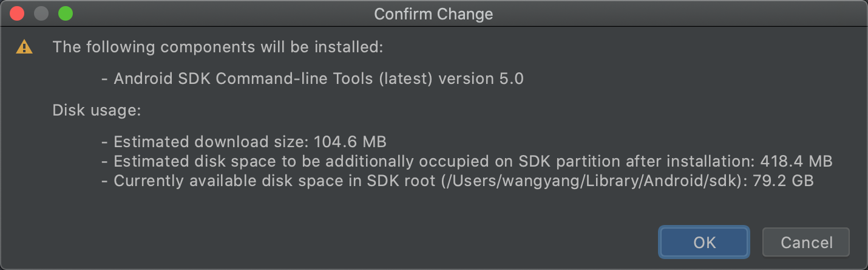The height and width of the screenshot is (270, 868).
Task: Click the 104.6 MB download size value
Action: (x=350, y=142)
